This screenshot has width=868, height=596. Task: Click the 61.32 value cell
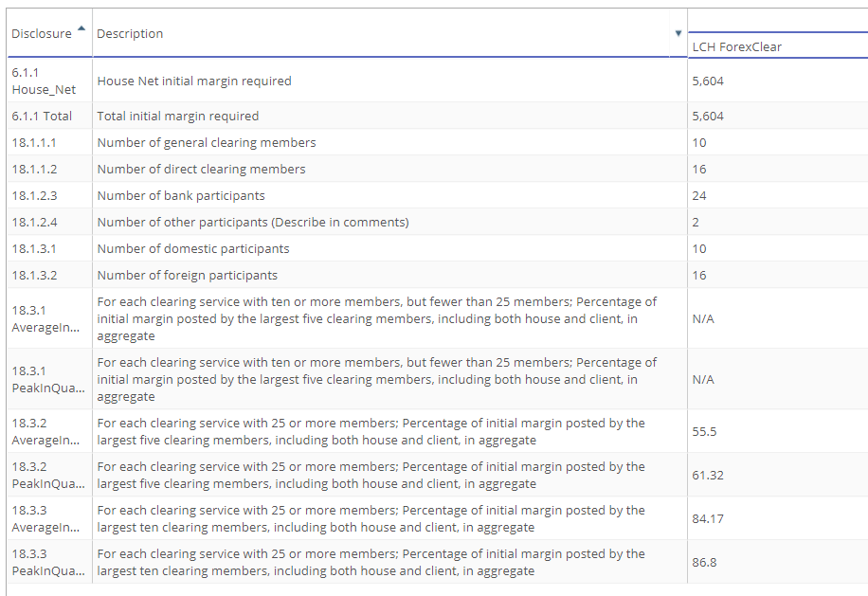click(778, 475)
